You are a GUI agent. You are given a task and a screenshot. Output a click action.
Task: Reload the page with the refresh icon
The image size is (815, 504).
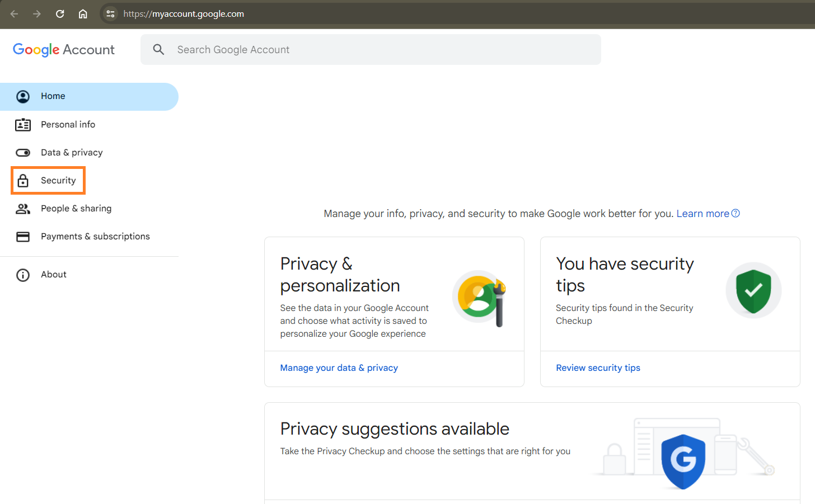[60, 14]
